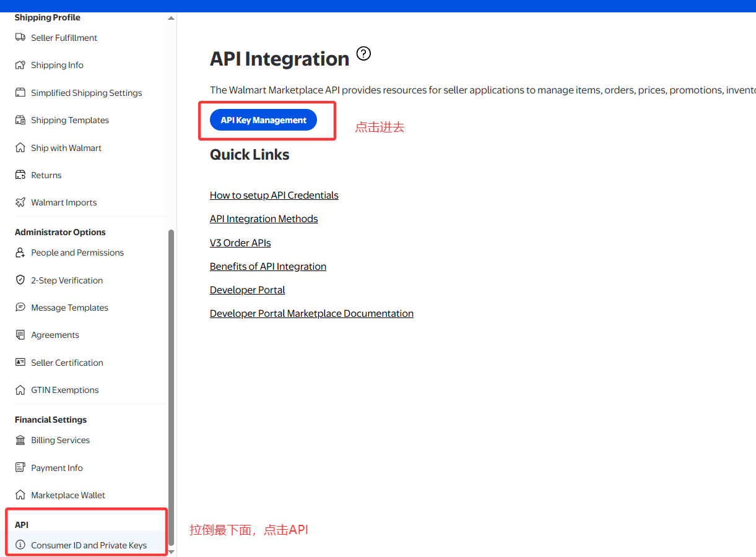Click the API Integration page title
The width and height of the screenshot is (756, 557).
[x=280, y=59]
